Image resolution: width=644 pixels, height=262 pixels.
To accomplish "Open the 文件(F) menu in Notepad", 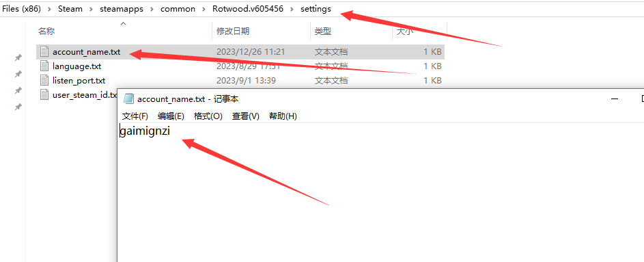I will (135, 116).
